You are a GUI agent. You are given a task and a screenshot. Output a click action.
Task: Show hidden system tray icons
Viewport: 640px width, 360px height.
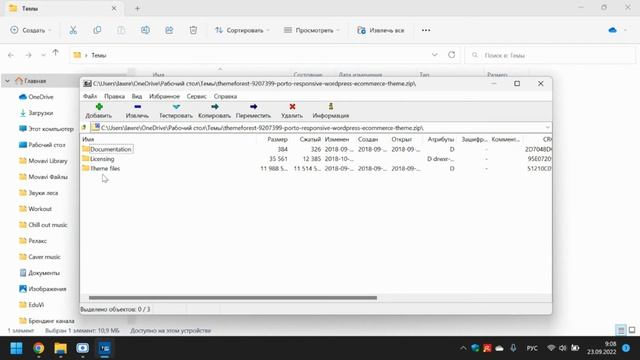pos(463,348)
